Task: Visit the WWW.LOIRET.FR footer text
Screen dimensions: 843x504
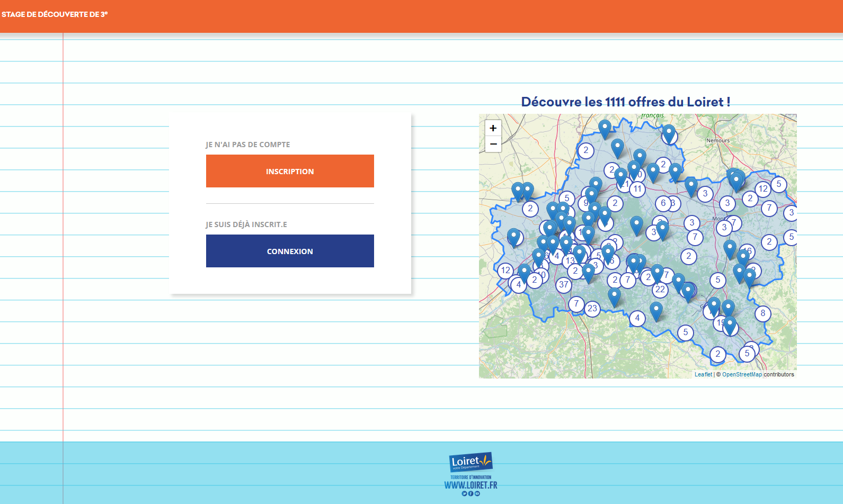Action: click(x=471, y=485)
